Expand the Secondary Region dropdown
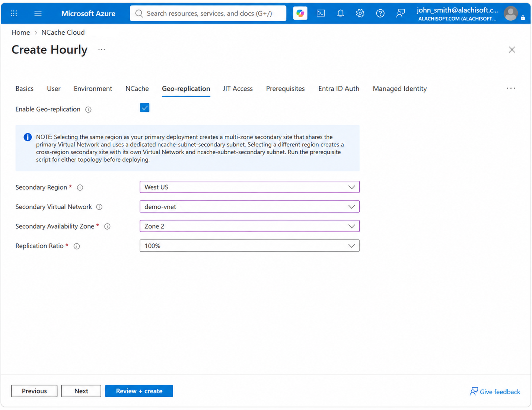This screenshot has width=532, height=410. [249, 187]
